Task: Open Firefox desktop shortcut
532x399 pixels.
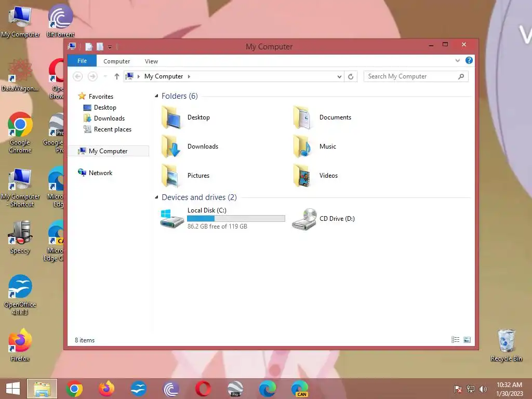Action: [x=20, y=345]
